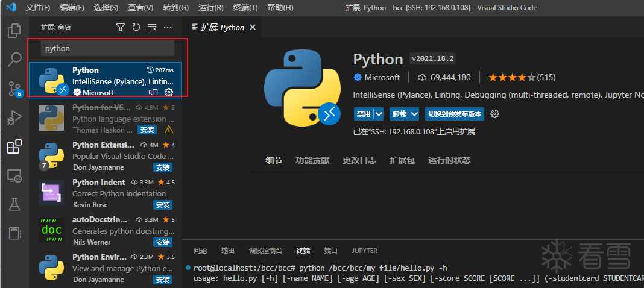Viewport: 644px width, 288px height.
Task: Open 输出 output panel tab
Action: click(227, 251)
